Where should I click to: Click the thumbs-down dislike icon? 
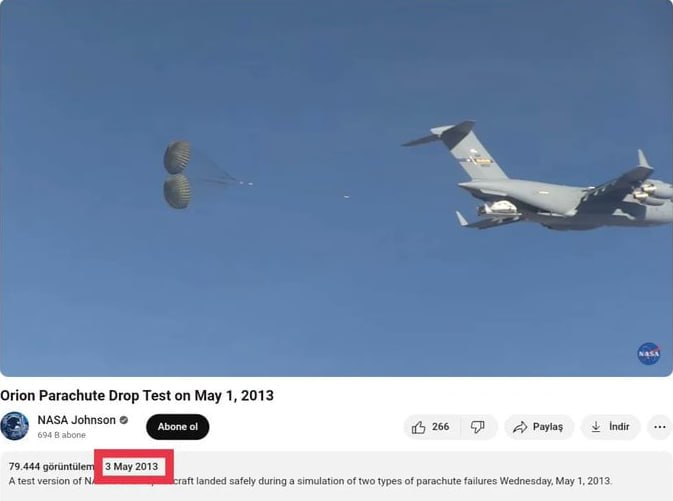(x=477, y=427)
